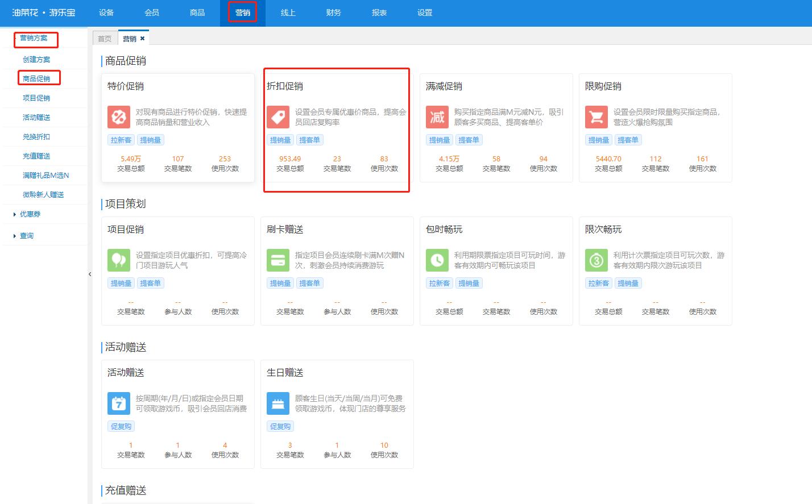Viewport: 812px width, 504px height.
Task: Open the 营销 top menu
Action: (243, 13)
